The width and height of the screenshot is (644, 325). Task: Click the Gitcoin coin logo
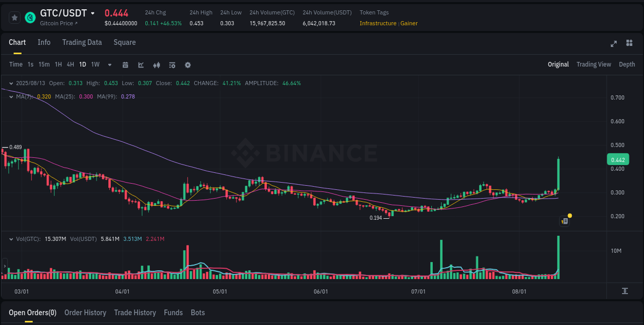(x=30, y=17)
